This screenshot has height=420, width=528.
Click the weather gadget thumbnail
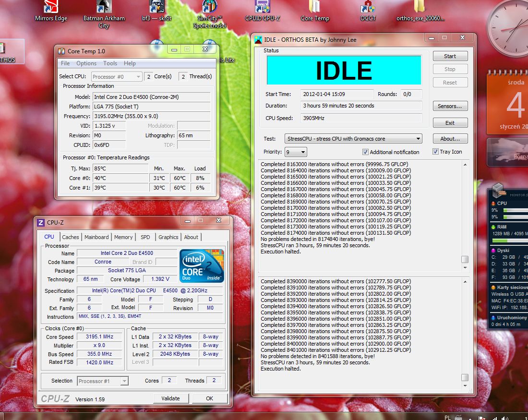[x=508, y=152]
